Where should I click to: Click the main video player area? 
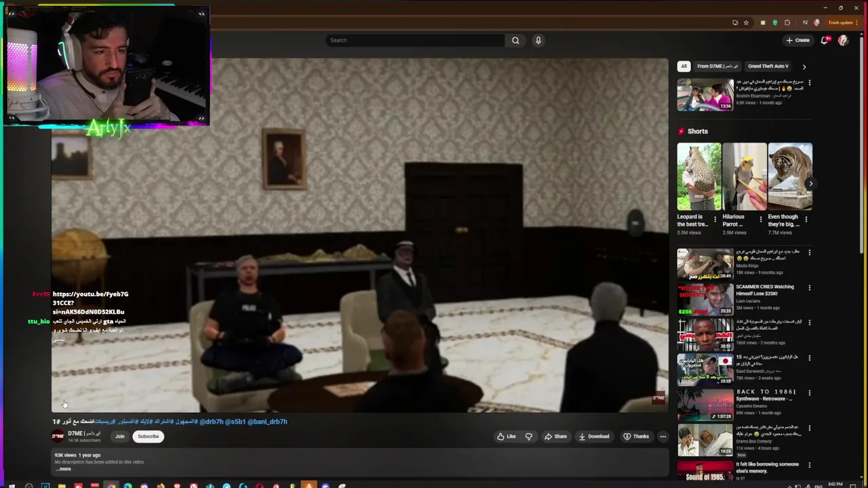tap(360, 235)
